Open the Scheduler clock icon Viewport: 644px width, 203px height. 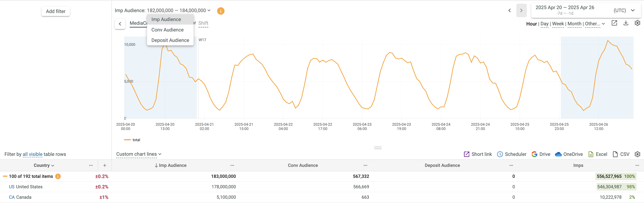(x=500, y=154)
